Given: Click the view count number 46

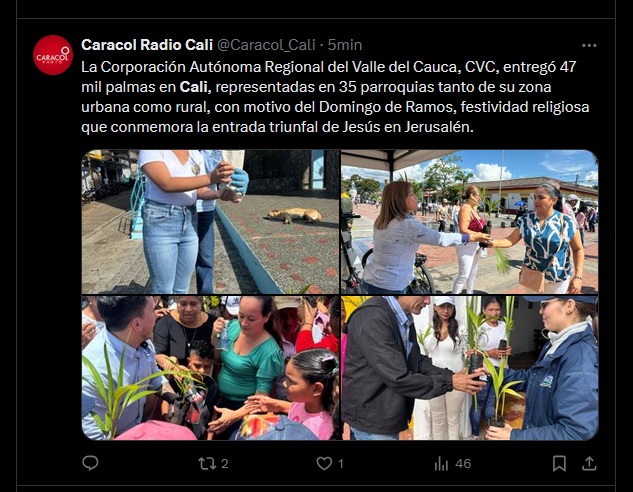Looking at the screenshot, I should (x=463, y=464).
